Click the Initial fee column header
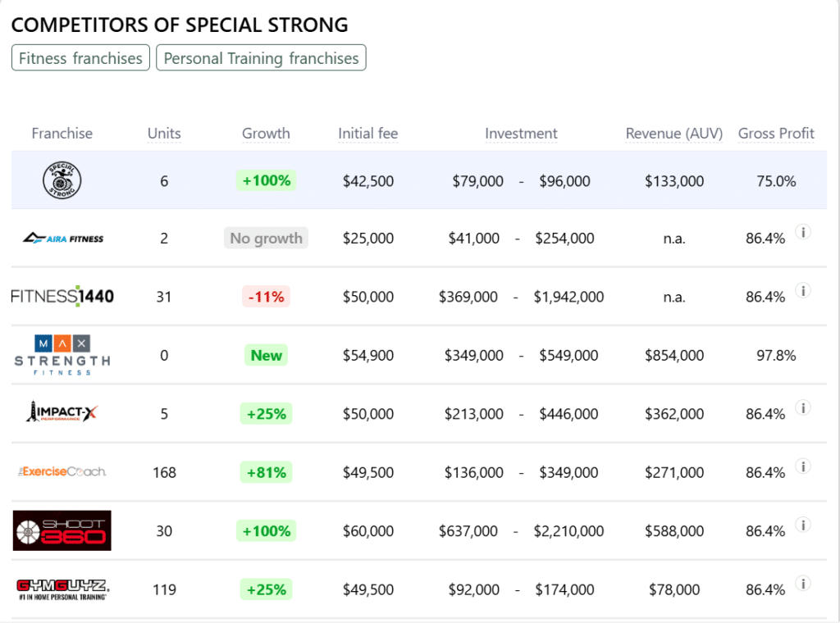The height and width of the screenshot is (623, 840). click(368, 134)
